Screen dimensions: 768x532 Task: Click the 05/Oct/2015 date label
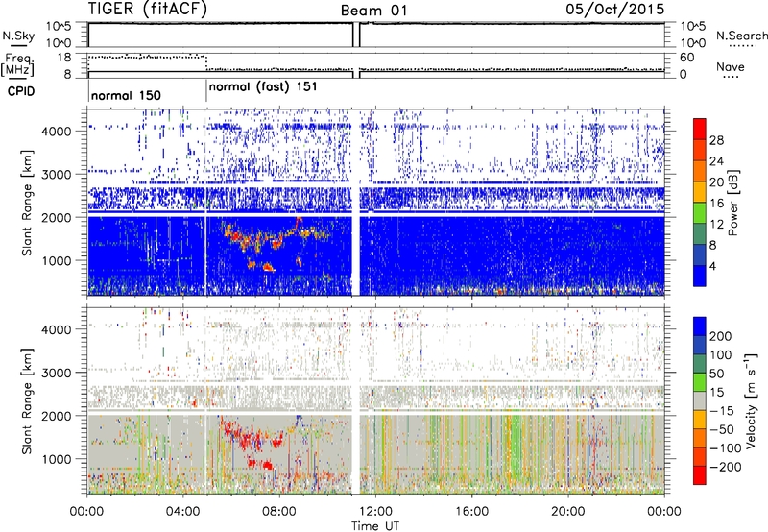coord(615,9)
